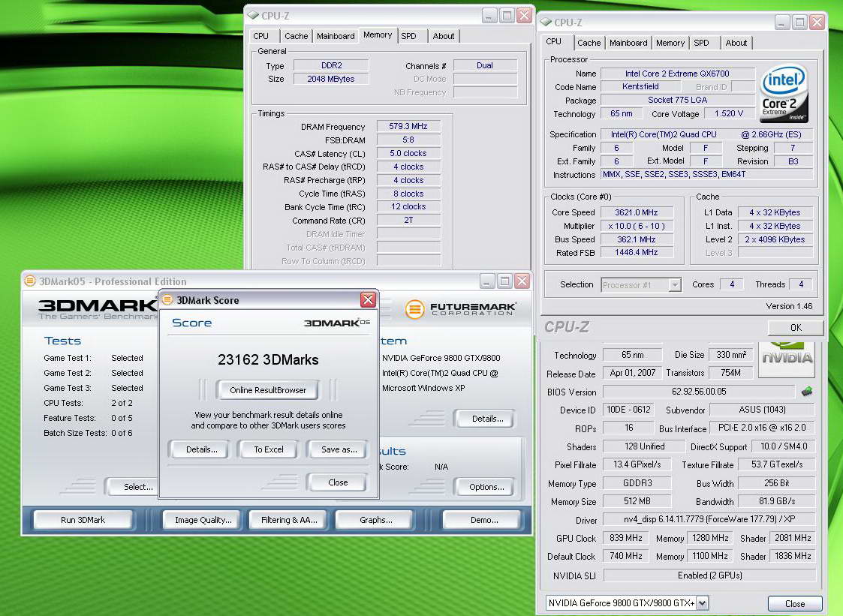Click the CPU-Z Memory window title icon
Image resolution: width=843 pixels, height=616 pixels.
pos(253,16)
